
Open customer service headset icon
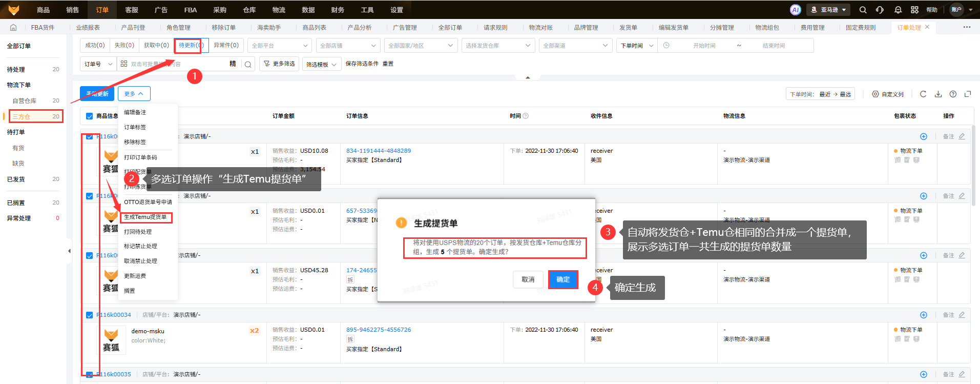[880, 10]
